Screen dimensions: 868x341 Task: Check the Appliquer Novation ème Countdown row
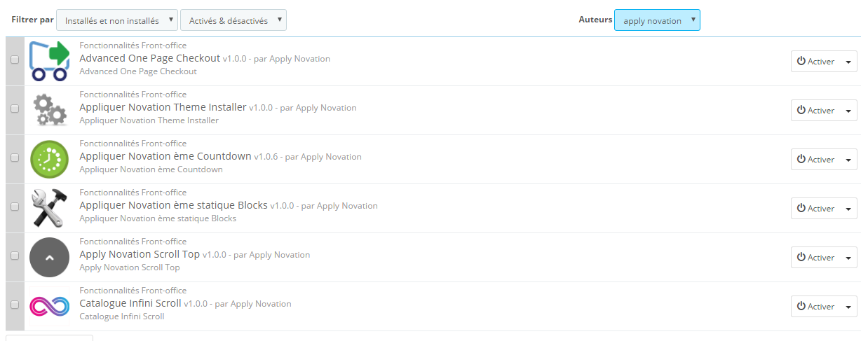point(15,158)
